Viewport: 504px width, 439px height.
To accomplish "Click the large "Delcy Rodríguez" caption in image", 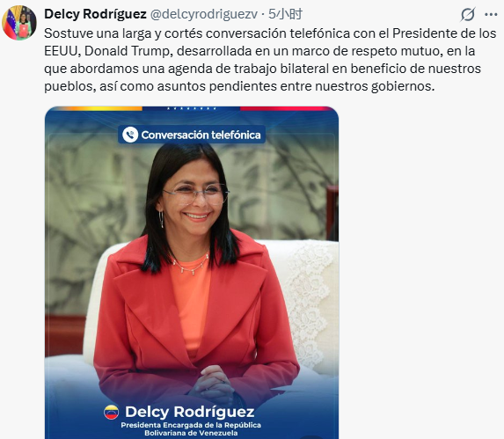I will (190, 412).
